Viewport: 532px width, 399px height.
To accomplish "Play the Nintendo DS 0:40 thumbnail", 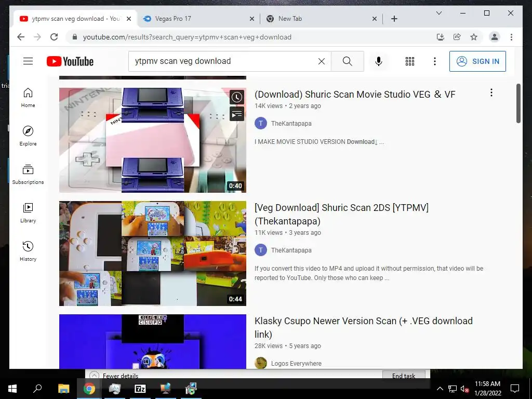I will pyautogui.click(x=153, y=140).
